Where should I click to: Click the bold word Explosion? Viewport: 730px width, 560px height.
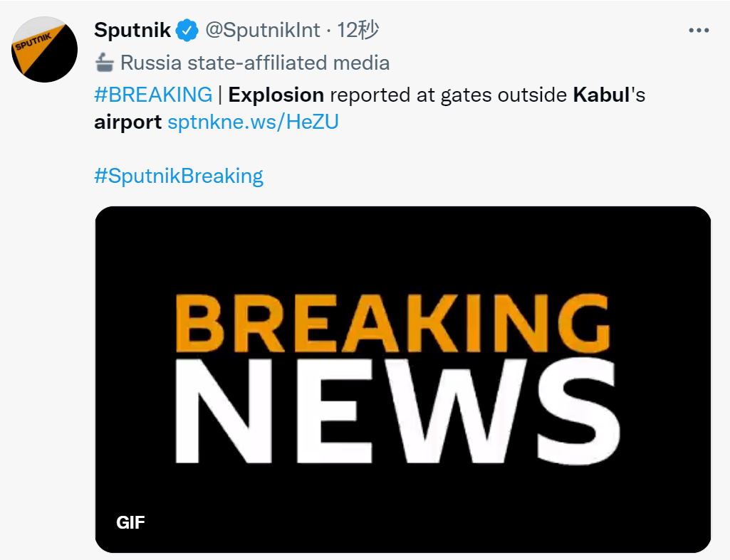pos(276,94)
